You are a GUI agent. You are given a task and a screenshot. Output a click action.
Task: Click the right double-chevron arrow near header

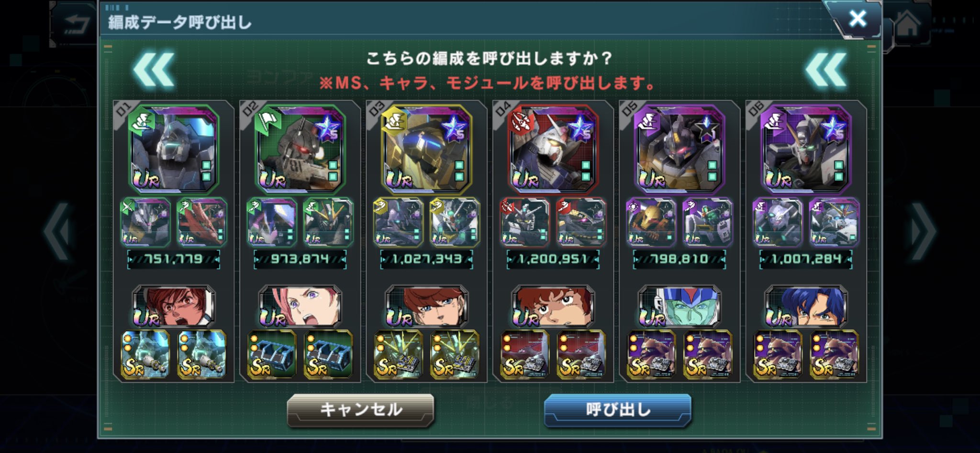tap(825, 70)
